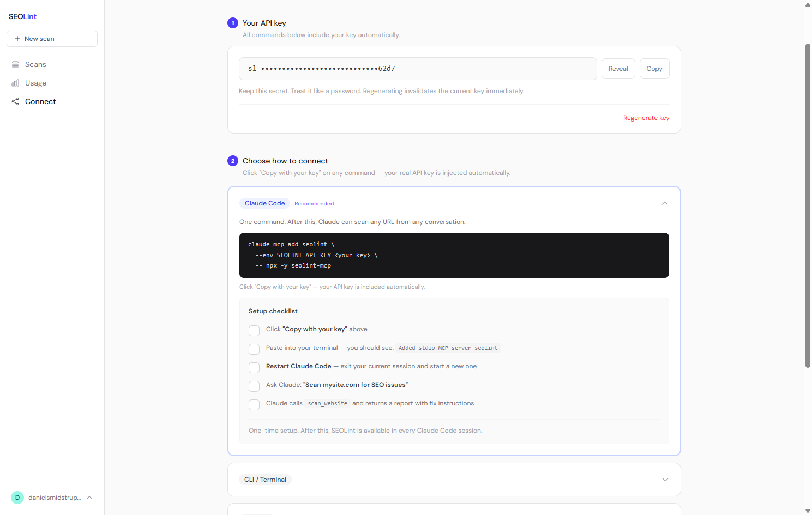Click the SEOLint logo
This screenshot has height=515, width=812.
click(x=23, y=16)
